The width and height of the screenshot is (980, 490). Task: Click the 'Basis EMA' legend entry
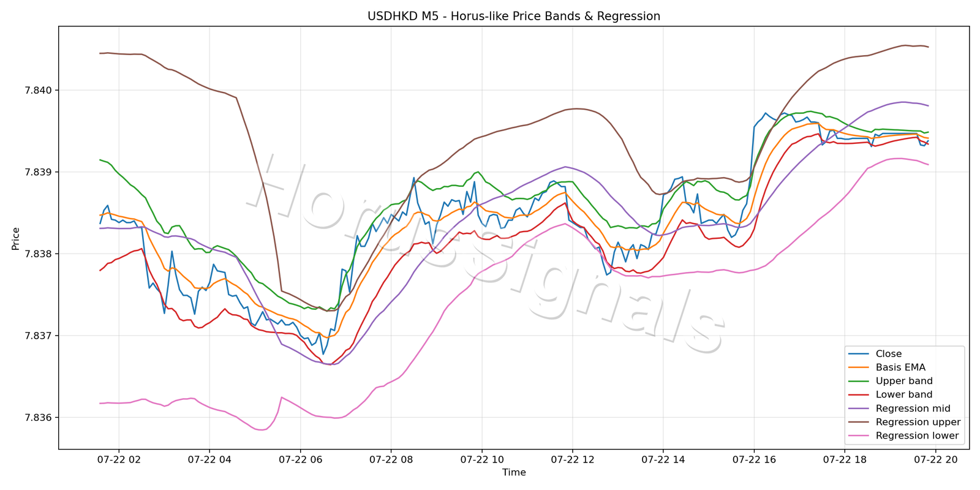coord(900,367)
